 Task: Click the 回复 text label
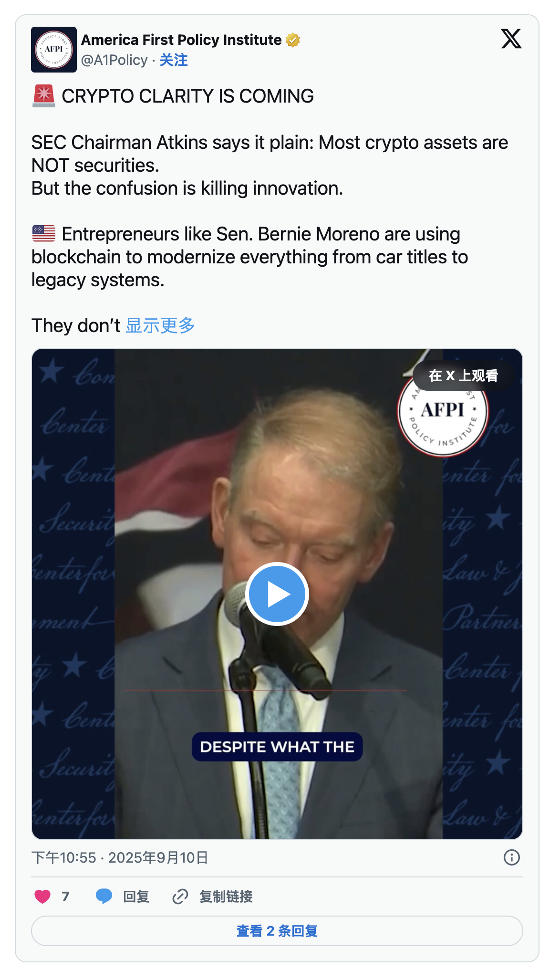pyautogui.click(x=136, y=897)
